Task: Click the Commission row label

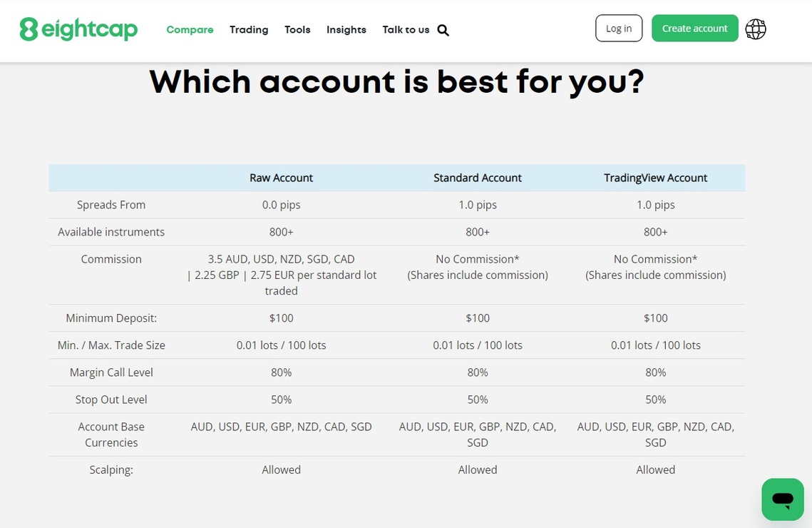Action: pyautogui.click(x=111, y=259)
